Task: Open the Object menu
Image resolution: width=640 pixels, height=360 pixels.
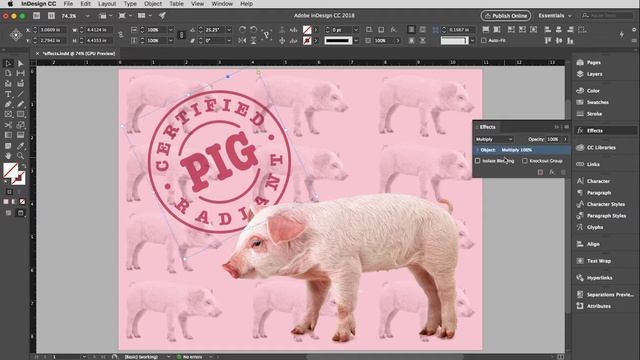Action: click(x=153, y=4)
